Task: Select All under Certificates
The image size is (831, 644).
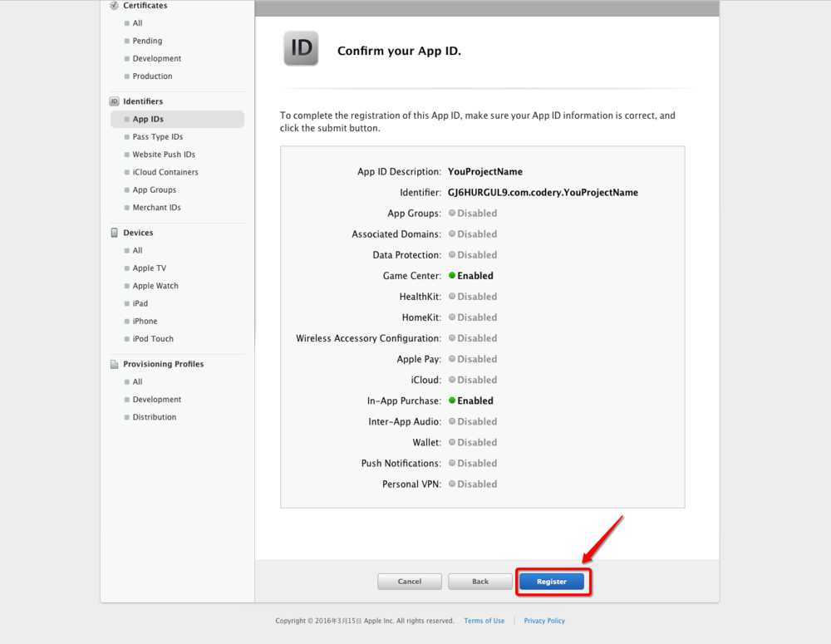Action: pyautogui.click(x=137, y=23)
